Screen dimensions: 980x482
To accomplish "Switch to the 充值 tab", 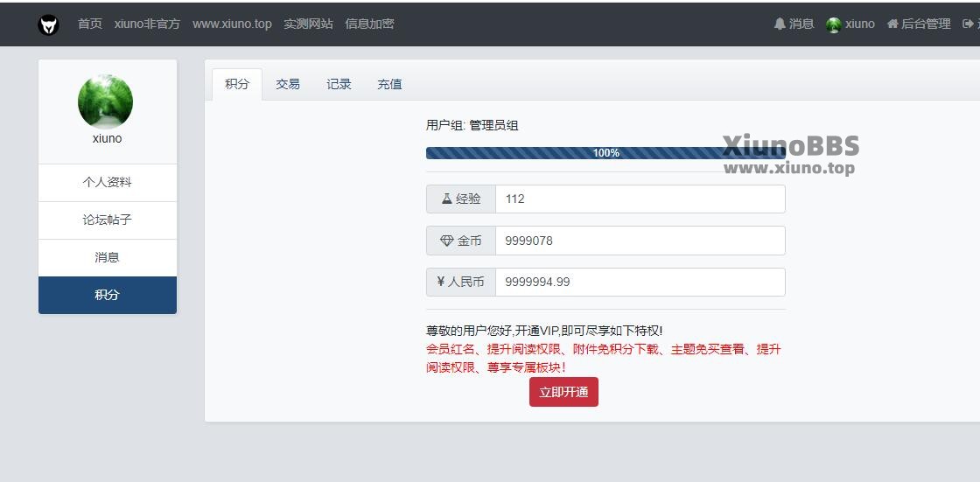I will (389, 84).
